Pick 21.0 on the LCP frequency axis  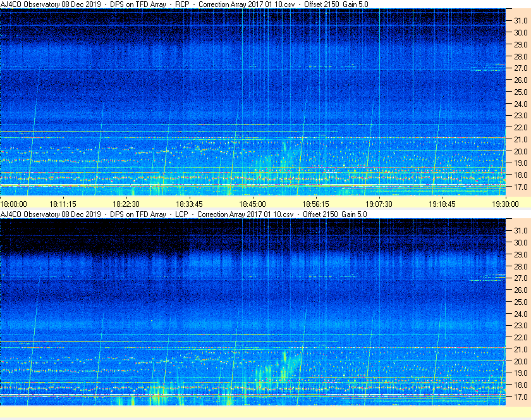(x=521, y=349)
